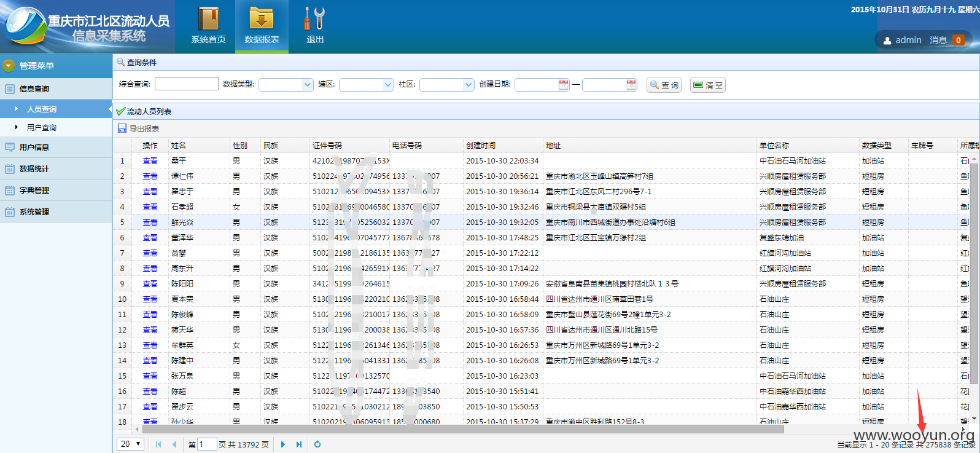The height and width of the screenshot is (453, 980).
Task: Expand the 字典管理 sidebar section
Action: 56,191
